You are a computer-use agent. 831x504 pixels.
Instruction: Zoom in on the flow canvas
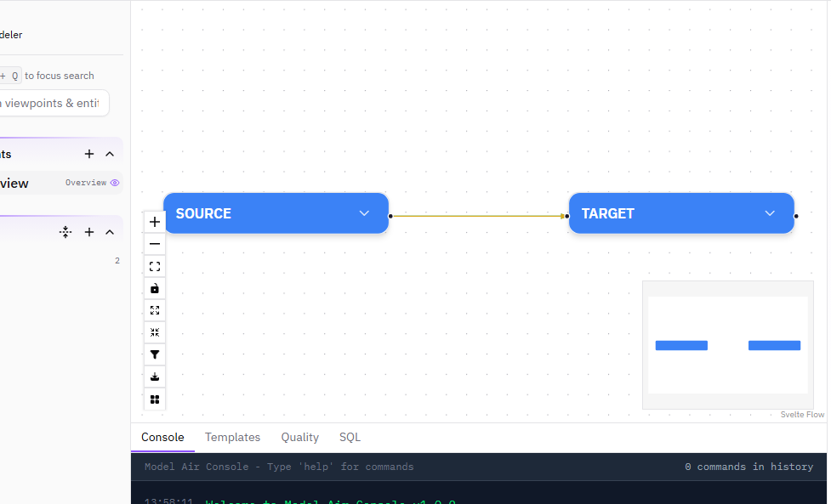[155, 222]
